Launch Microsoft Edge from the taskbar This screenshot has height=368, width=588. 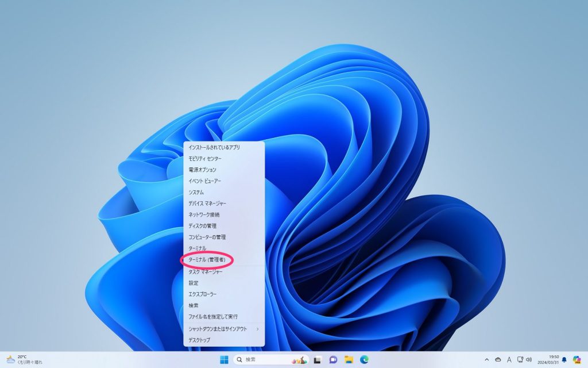365,360
